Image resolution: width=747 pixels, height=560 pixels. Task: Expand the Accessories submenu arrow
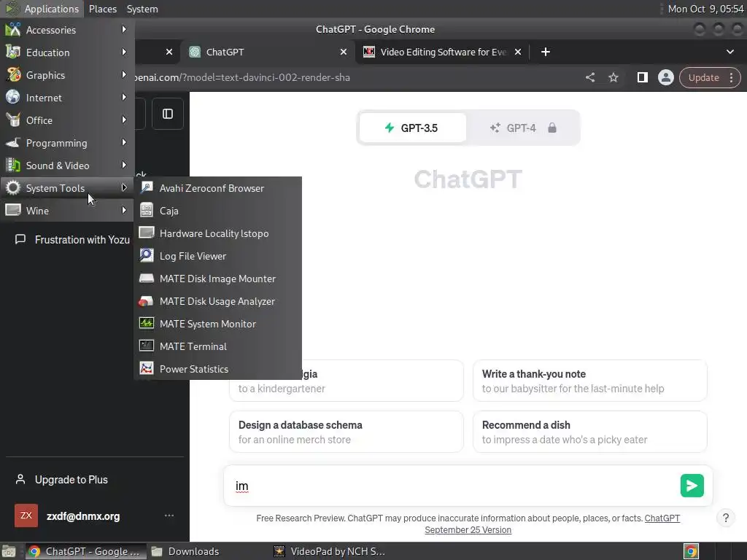point(124,29)
